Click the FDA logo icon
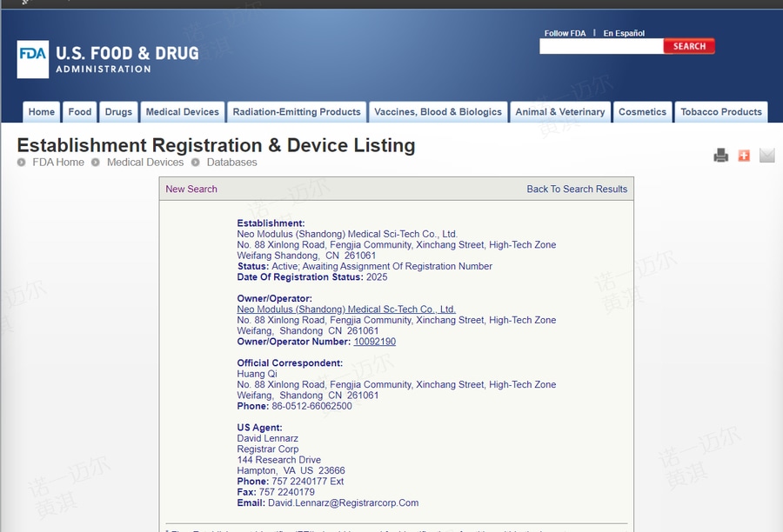The image size is (783, 532). click(x=33, y=59)
